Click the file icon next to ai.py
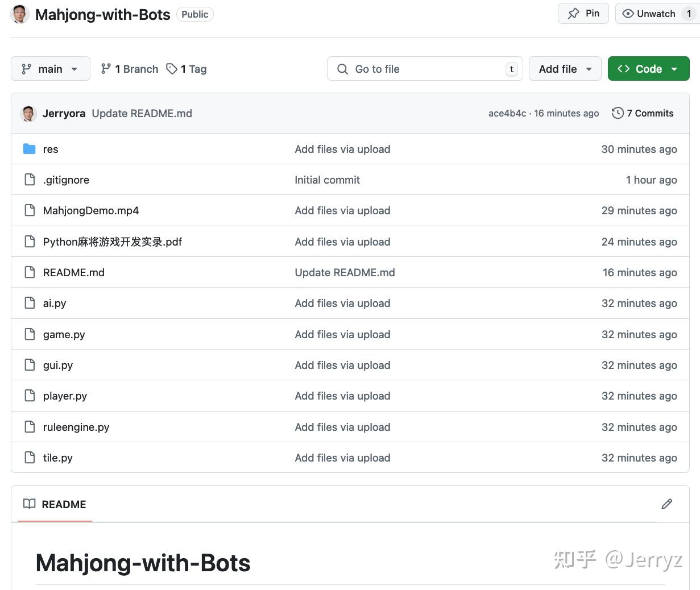This screenshot has height=590, width=700. tap(30, 303)
